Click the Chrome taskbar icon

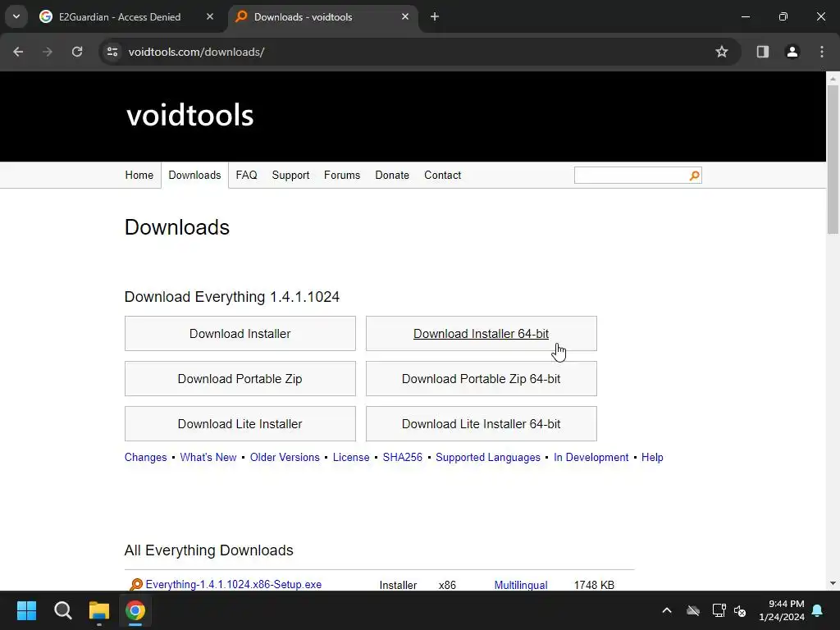[x=135, y=610]
